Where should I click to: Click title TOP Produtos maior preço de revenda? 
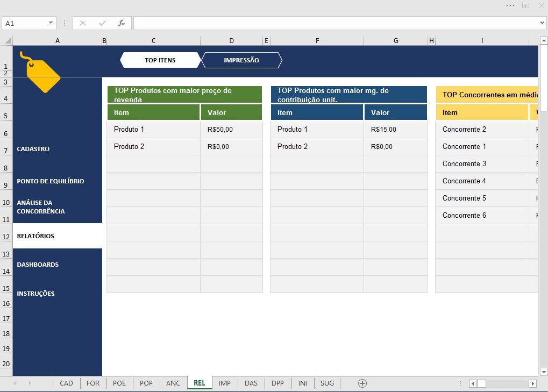pos(184,95)
